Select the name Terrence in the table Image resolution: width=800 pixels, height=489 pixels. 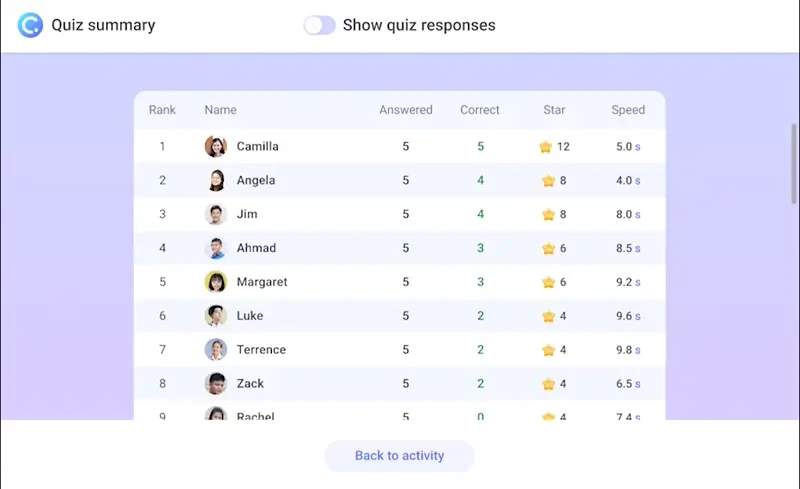261,350
